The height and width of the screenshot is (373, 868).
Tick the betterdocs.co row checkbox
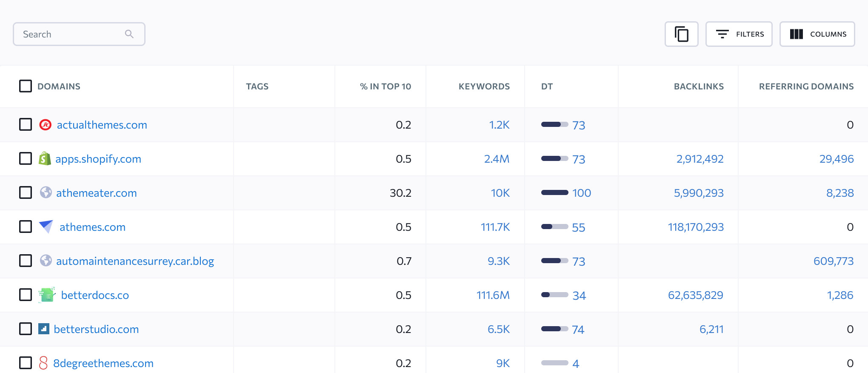coord(26,295)
